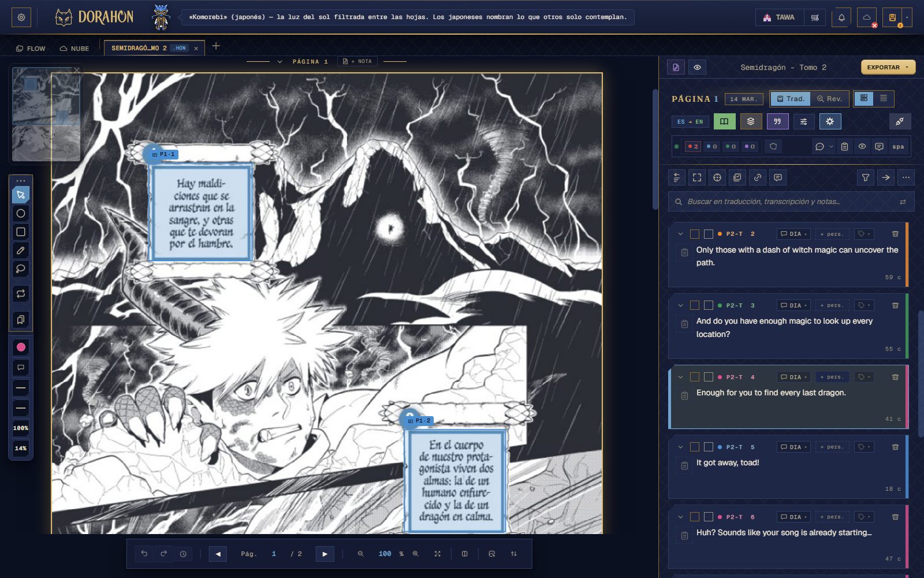924x578 pixels.
Task: Select the pencil drawing tool
Action: coord(21,250)
